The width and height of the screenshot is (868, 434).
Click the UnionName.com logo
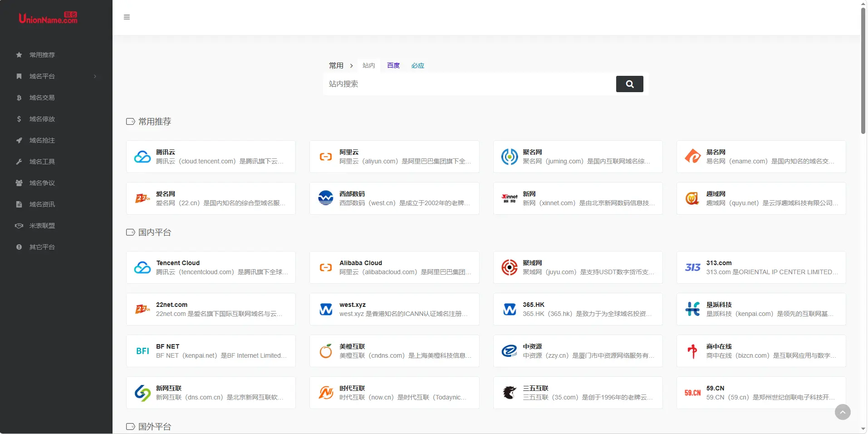[x=48, y=18]
